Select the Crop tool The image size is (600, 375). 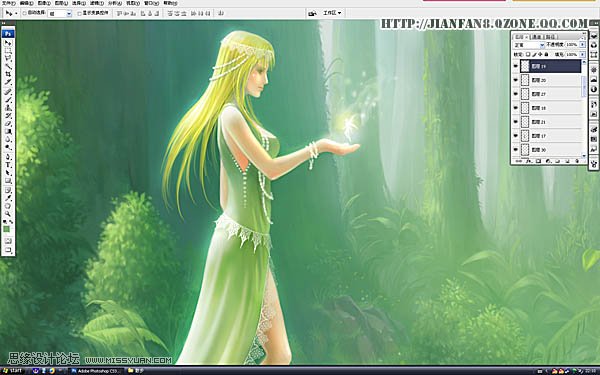point(8,74)
